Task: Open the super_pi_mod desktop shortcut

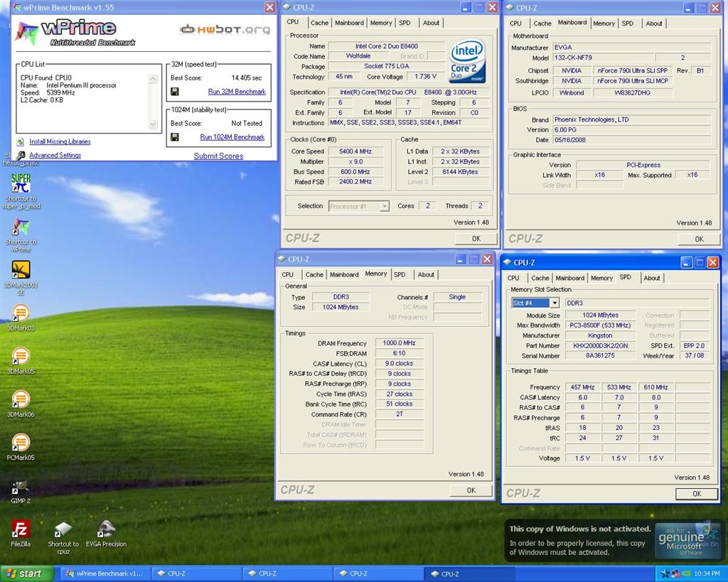Action: pos(21,184)
